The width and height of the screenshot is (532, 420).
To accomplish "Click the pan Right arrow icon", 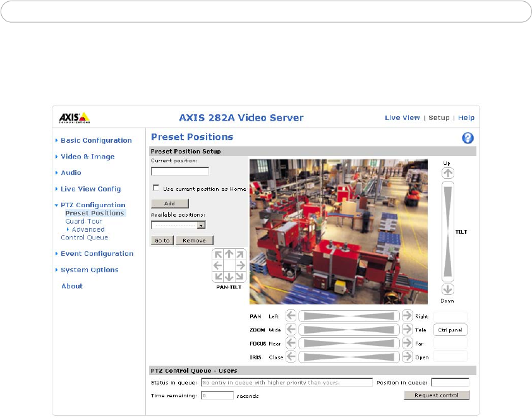I will [x=408, y=316].
